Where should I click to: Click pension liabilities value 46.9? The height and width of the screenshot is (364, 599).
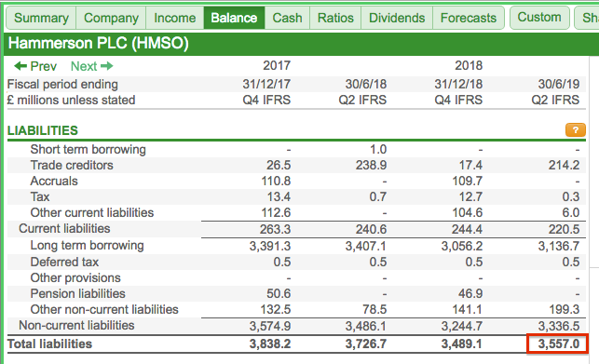470,294
